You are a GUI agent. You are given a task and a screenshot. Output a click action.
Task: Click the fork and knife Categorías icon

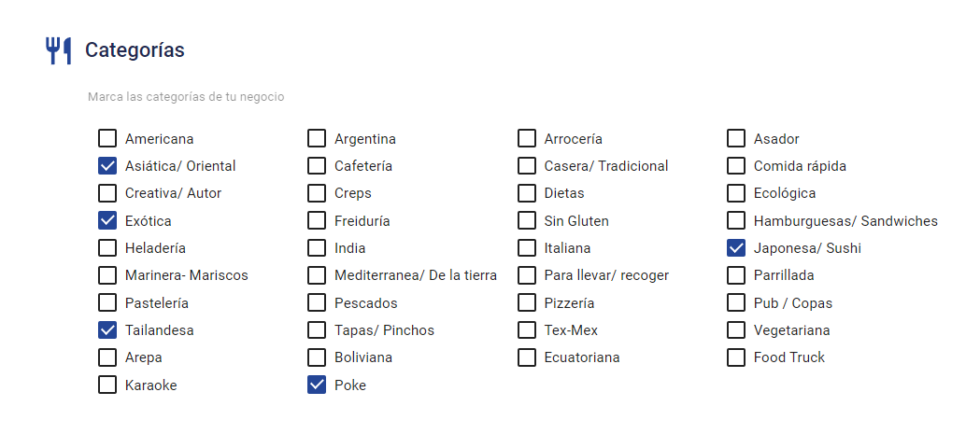(x=59, y=50)
